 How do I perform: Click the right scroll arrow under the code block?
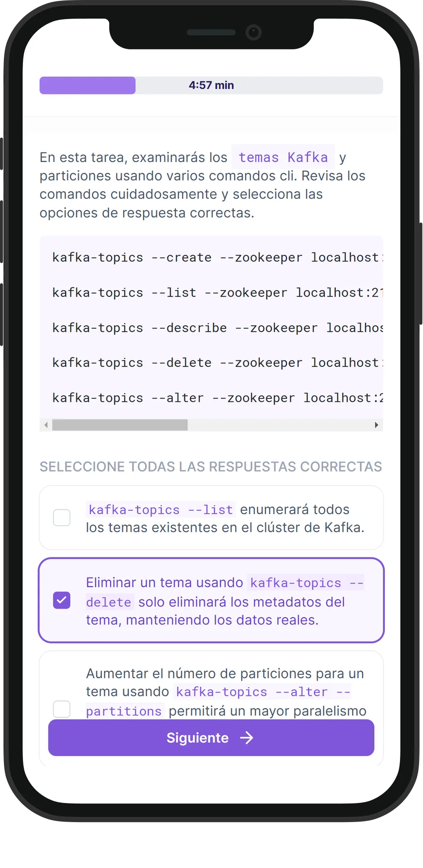click(376, 425)
